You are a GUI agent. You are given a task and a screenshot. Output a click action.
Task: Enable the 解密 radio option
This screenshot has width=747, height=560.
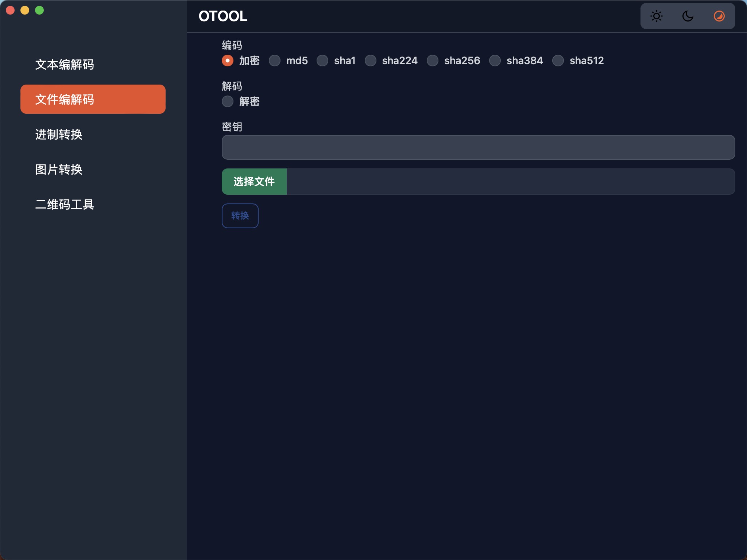click(x=228, y=101)
